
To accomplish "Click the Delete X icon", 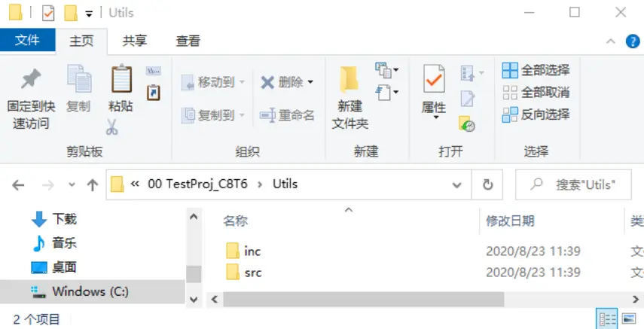I will [x=267, y=82].
